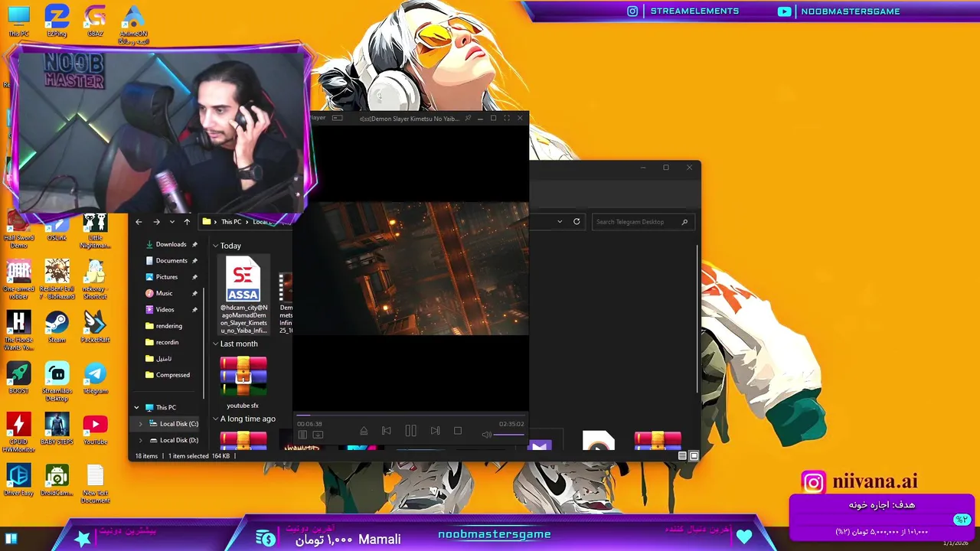Collapse the 'Last month' file group

point(216,344)
